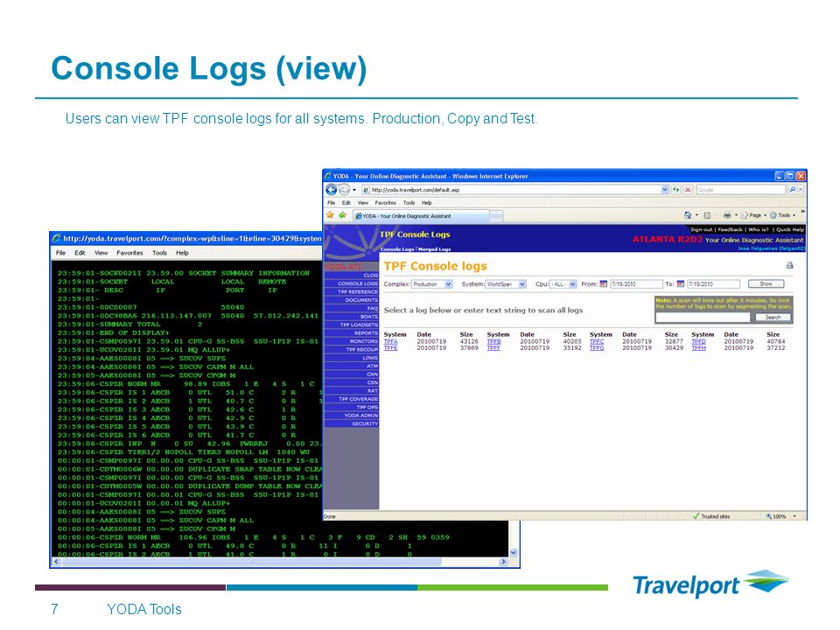Open the From date calendar icon

click(x=603, y=283)
